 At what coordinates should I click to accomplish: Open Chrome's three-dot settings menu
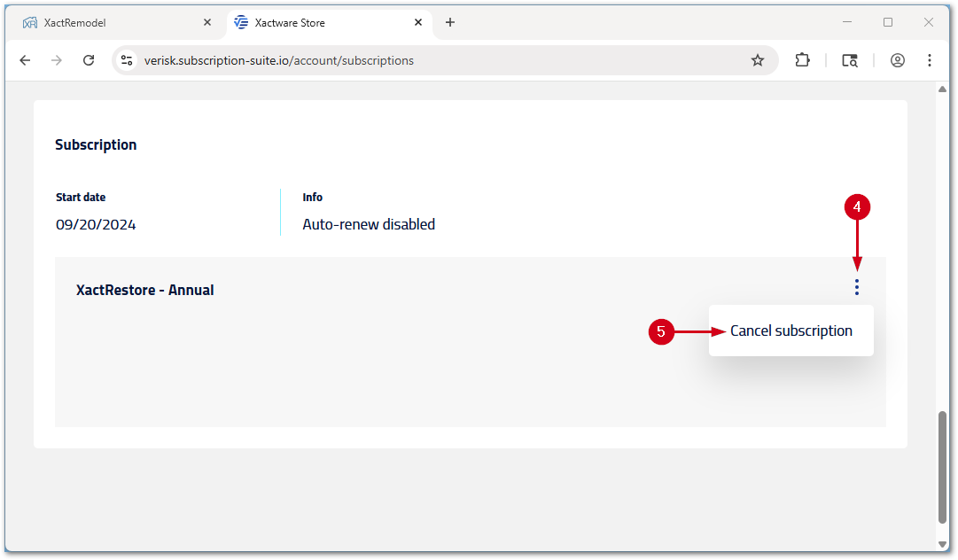tap(929, 60)
